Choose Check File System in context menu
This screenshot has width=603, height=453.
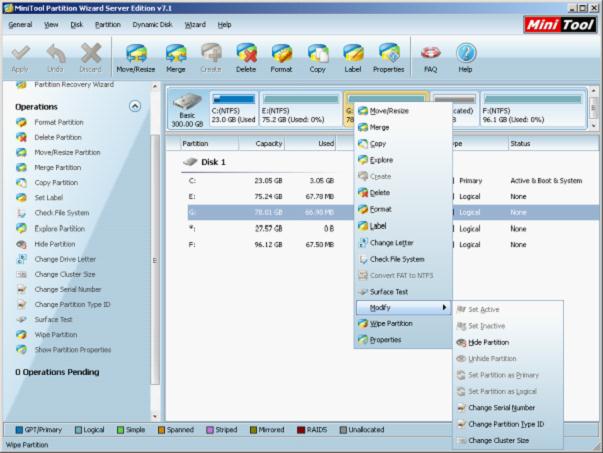[403, 259]
